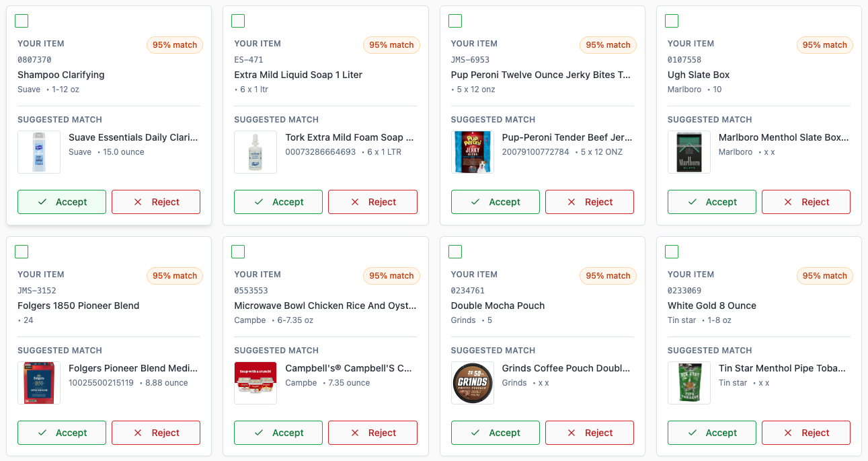This screenshot has width=868, height=461.
Task: Accept the Pup Peroni Jerky Bites match
Action: pyautogui.click(x=495, y=202)
